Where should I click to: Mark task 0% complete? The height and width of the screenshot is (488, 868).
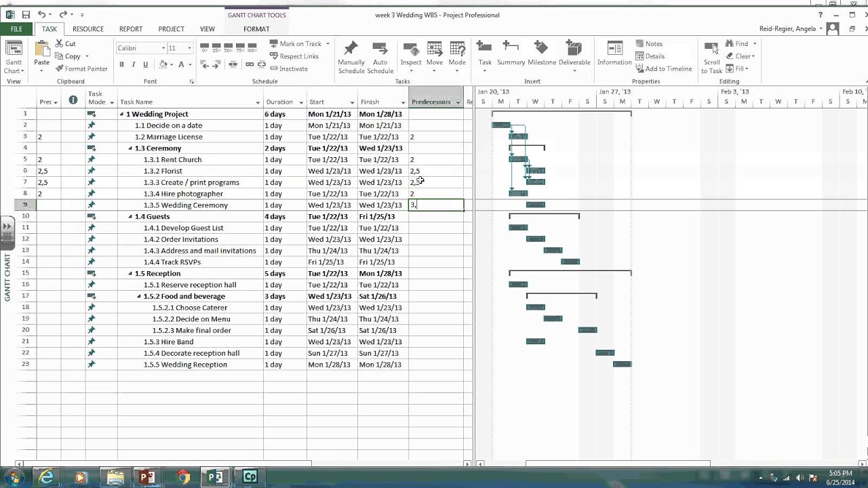[x=205, y=47]
